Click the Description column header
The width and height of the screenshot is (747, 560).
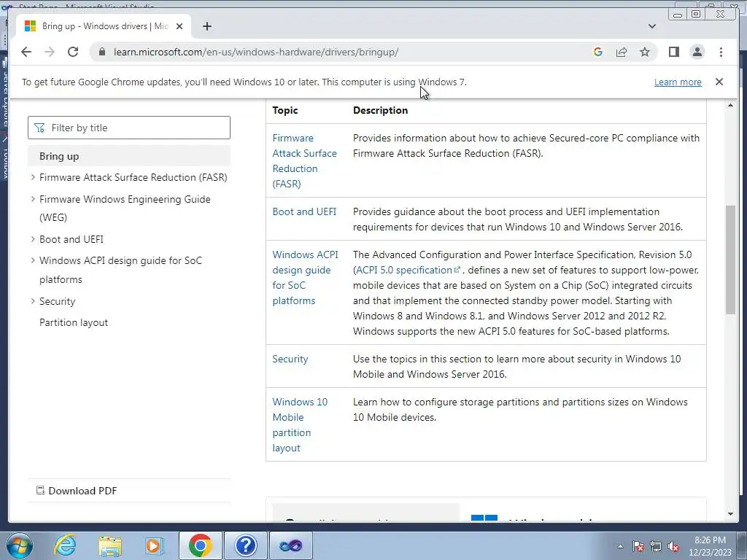click(380, 110)
